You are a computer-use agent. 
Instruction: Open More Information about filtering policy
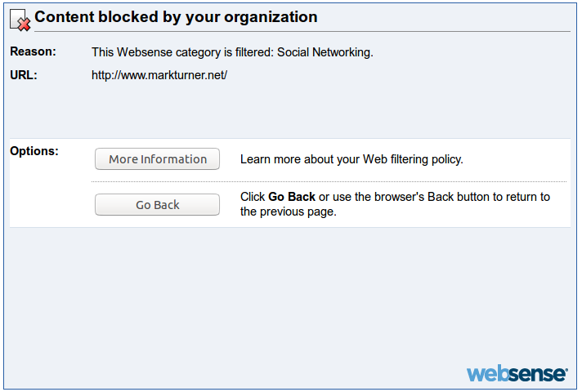[158, 159]
